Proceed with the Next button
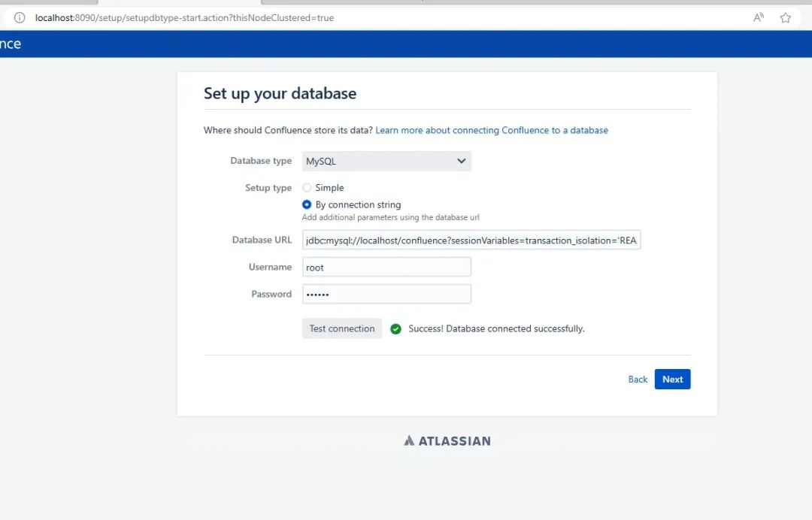Image resolution: width=812 pixels, height=520 pixels. point(672,379)
